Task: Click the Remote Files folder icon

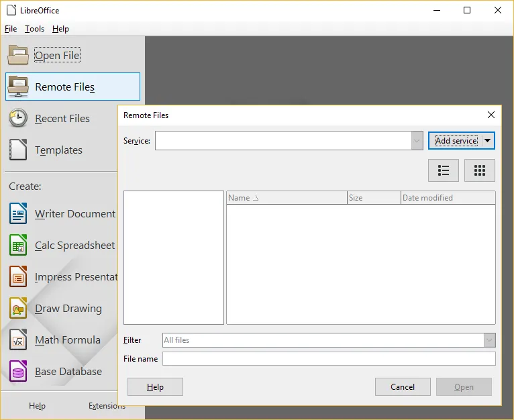Action: 18,87
